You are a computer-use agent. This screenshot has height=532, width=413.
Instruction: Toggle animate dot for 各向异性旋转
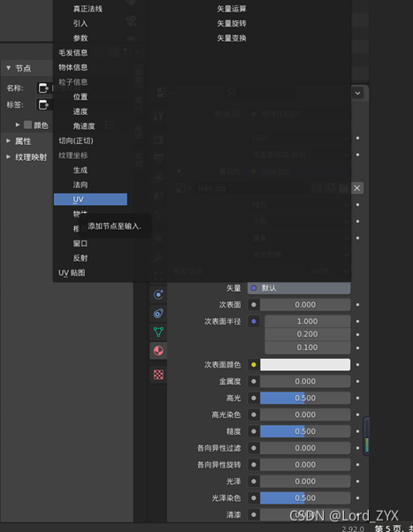pyautogui.click(x=357, y=465)
